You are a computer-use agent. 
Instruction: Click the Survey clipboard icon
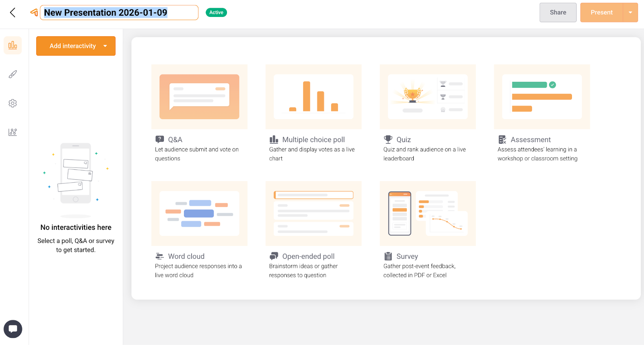(388, 256)
